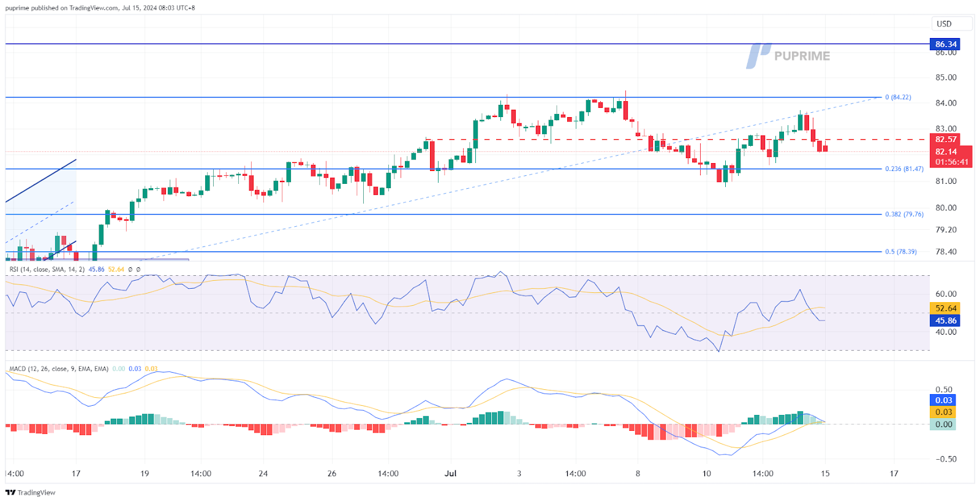This screenshot has height=502, width=980.
Task: Click the Fibonacci 0.5 (78.39) level label
Action: (x=901, y=252)
